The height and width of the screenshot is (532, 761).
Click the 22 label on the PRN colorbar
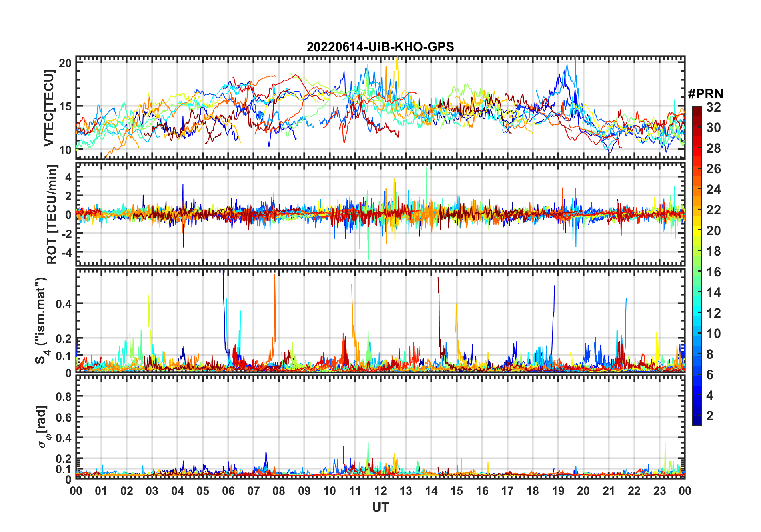click(x=713, y=210)
